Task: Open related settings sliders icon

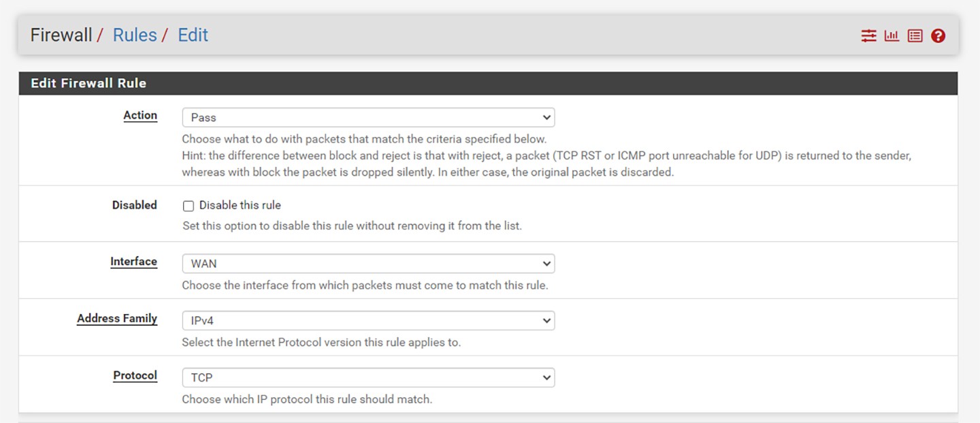Action: (x=868, y=35)
